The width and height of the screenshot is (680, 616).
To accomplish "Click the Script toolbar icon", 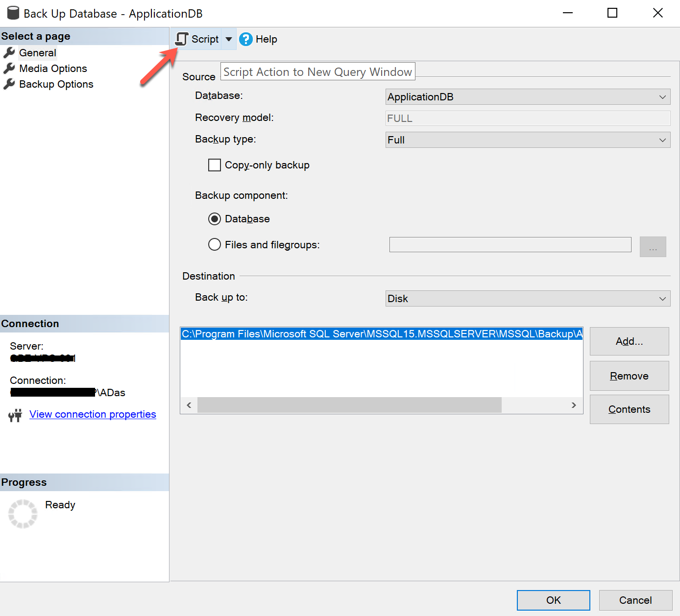I will (182, 39).
